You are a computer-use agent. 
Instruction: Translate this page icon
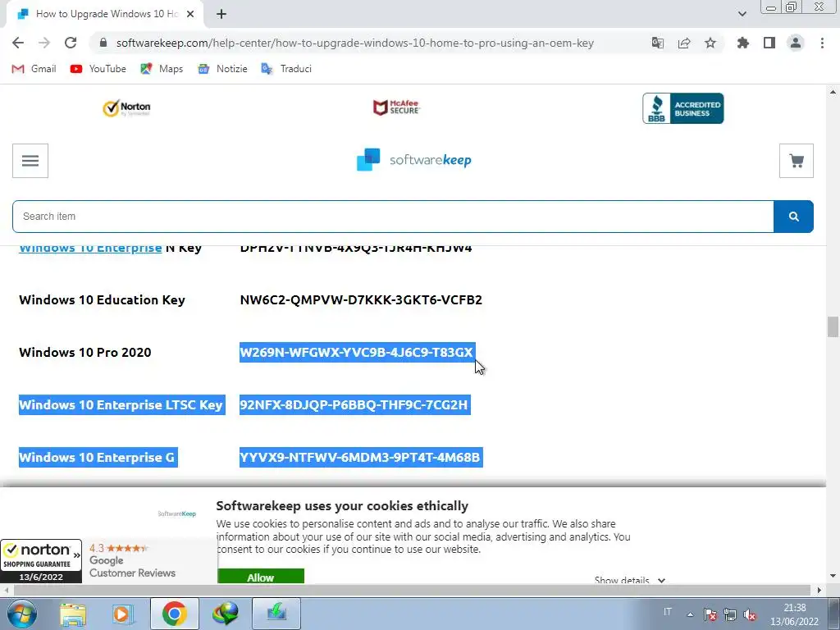tap(657, 43)
